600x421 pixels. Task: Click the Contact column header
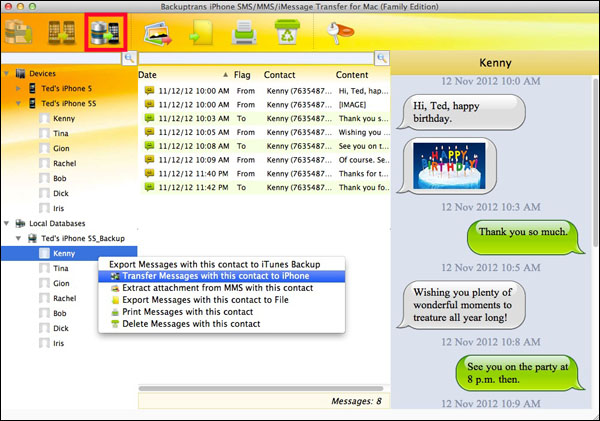[279, 75]
